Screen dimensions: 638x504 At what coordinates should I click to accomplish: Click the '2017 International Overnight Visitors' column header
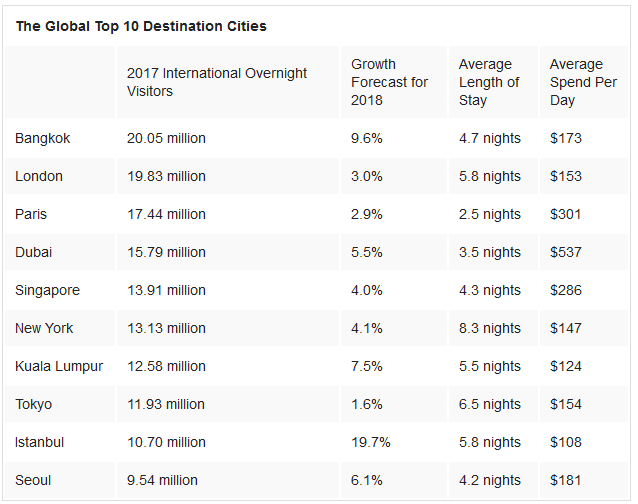click(x=217, y=82)
